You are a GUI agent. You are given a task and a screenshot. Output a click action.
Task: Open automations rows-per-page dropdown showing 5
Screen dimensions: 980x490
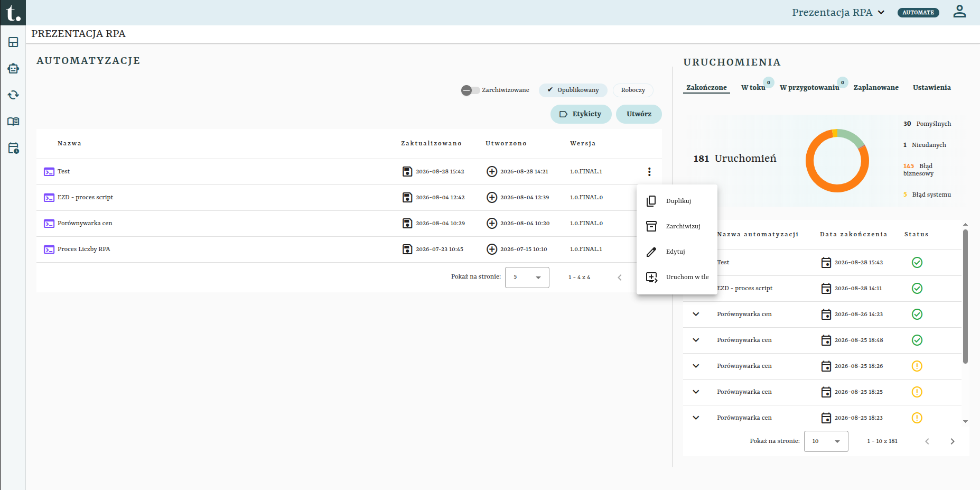(527, 278)
